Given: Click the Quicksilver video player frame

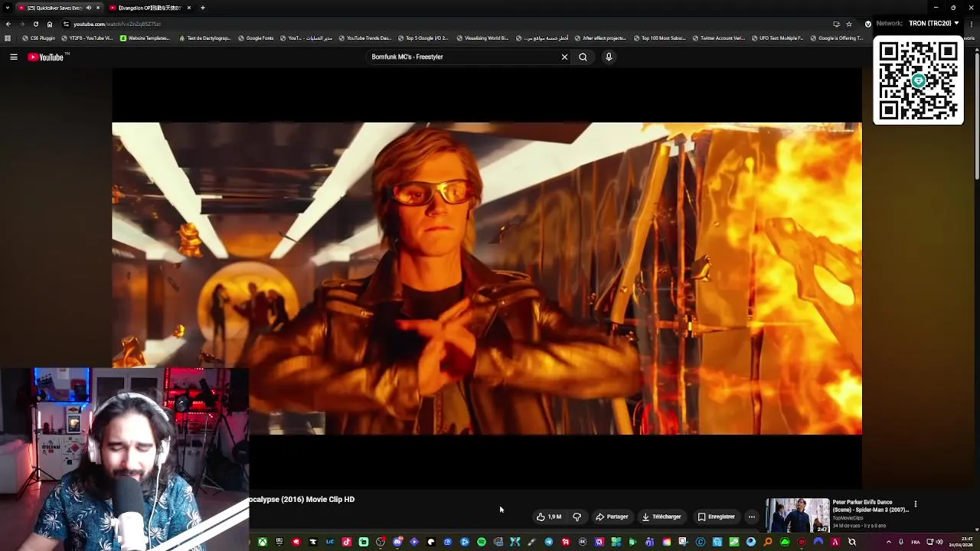Looking at the screenshot, I should pos(487,279).
